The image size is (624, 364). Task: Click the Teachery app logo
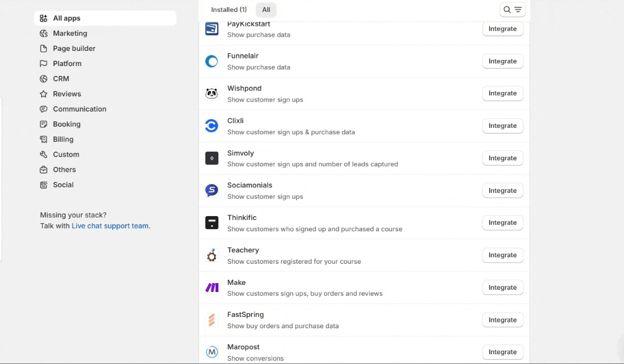(212, 256)
